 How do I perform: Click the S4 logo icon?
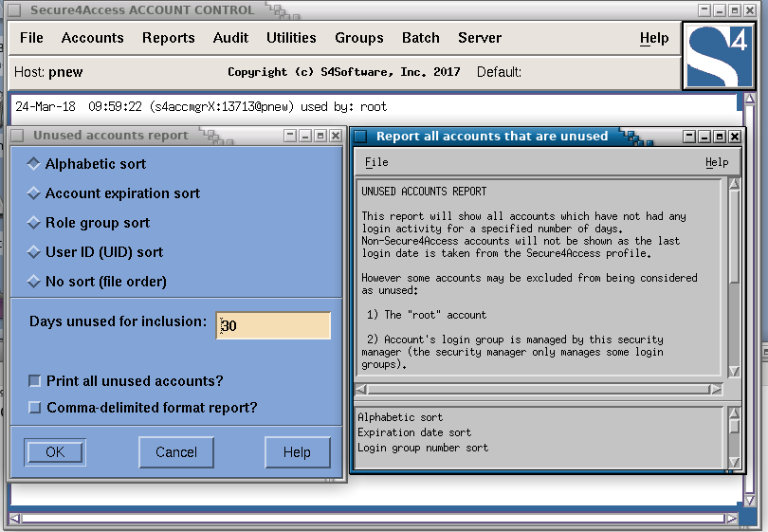[719, 56]
